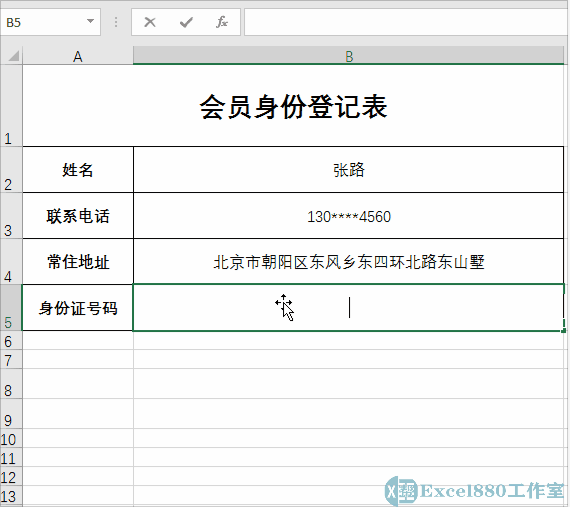Select the address cell 北京市朝阳区东风乡东四环北路东山墅
This screenshot has width=570, height=507.
click(x=348, y=262)
